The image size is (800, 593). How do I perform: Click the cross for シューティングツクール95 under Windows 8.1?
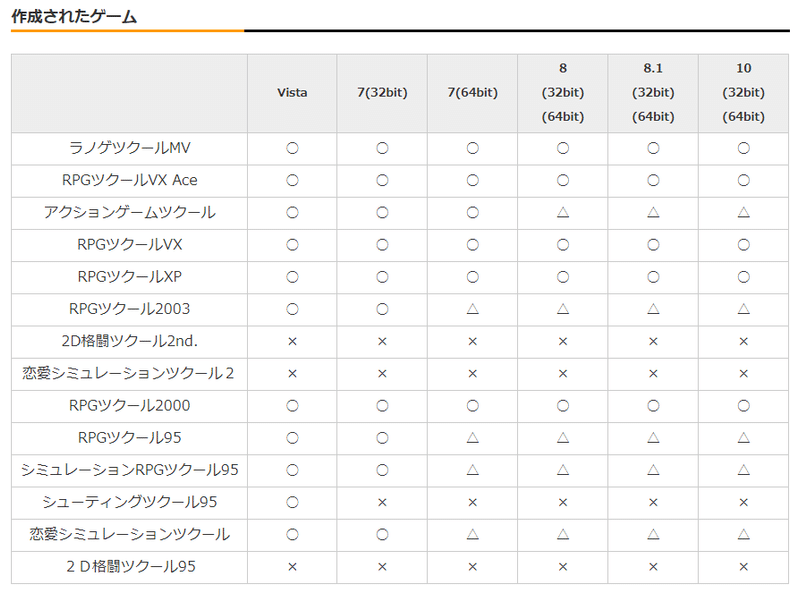653,502
